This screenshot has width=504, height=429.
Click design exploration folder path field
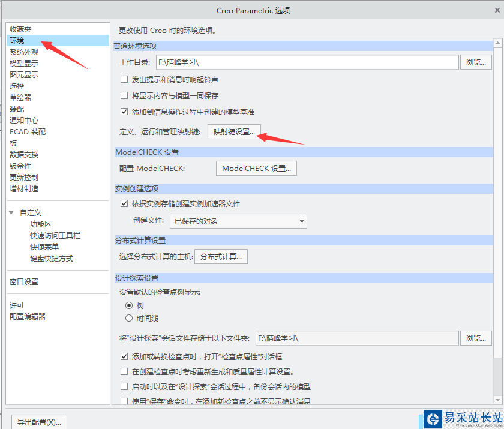[357, 338]
